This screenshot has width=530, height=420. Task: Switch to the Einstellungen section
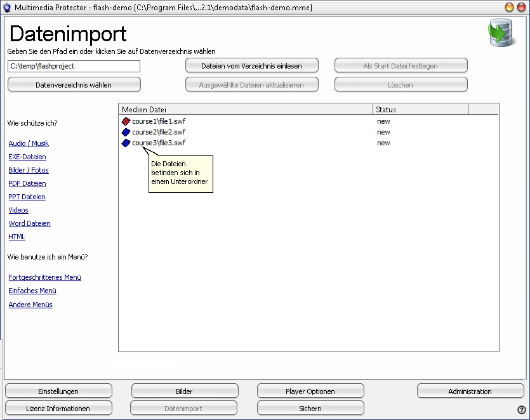pyautogui.click(x=58, y=391)
